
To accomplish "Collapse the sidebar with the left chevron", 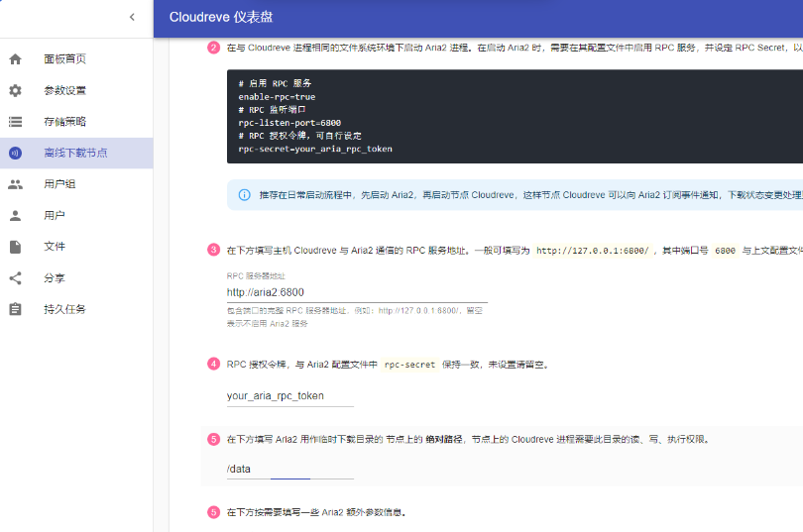I will (x=132, y=17).
